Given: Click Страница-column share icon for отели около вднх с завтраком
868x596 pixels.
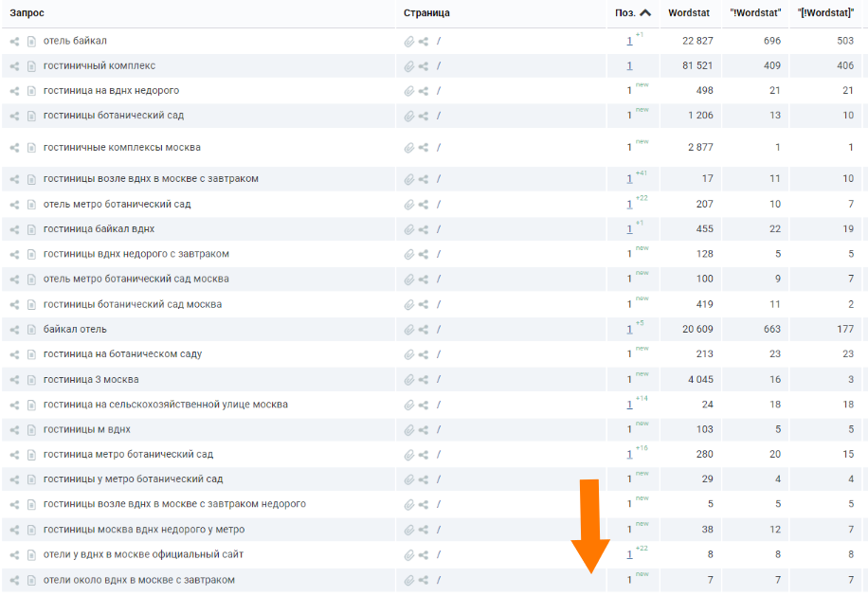Looking at the screenshot, I should point(424,580).
